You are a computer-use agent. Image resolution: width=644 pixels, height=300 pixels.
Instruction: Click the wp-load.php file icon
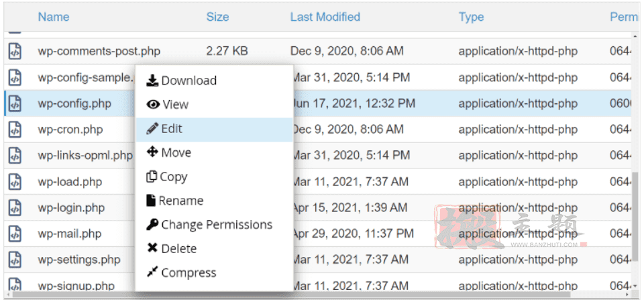(x=15, y=182)
